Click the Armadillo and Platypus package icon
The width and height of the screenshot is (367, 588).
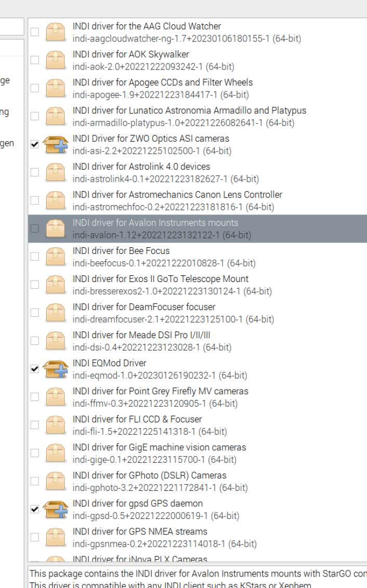56,116
